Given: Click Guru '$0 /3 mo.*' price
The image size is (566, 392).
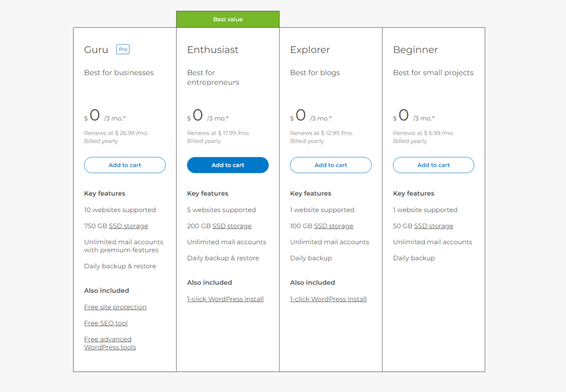Looking at the screenshot, I should [104, 116].
